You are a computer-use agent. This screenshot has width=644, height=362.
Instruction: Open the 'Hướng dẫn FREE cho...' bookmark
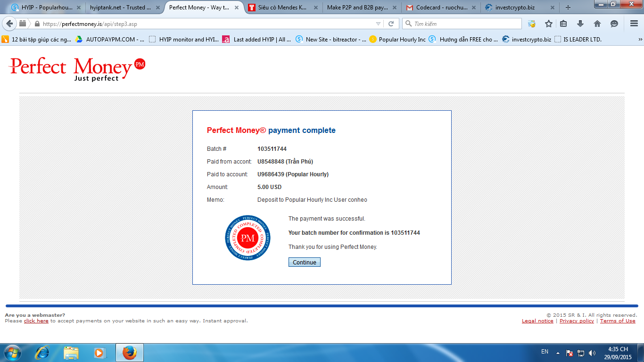pos(463,40)
